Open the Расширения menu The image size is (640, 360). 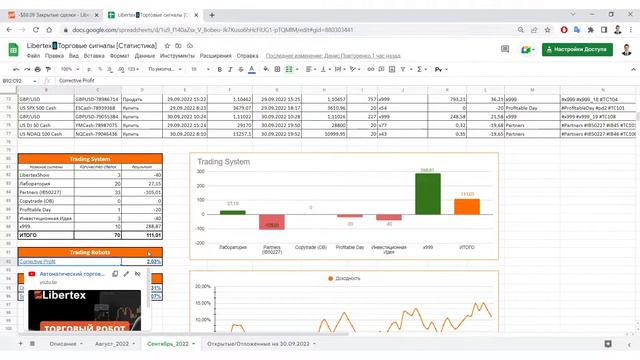[x=216, y=56]
